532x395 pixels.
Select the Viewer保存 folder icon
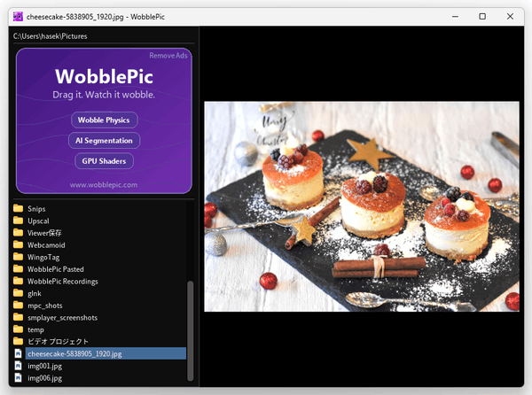18,232
